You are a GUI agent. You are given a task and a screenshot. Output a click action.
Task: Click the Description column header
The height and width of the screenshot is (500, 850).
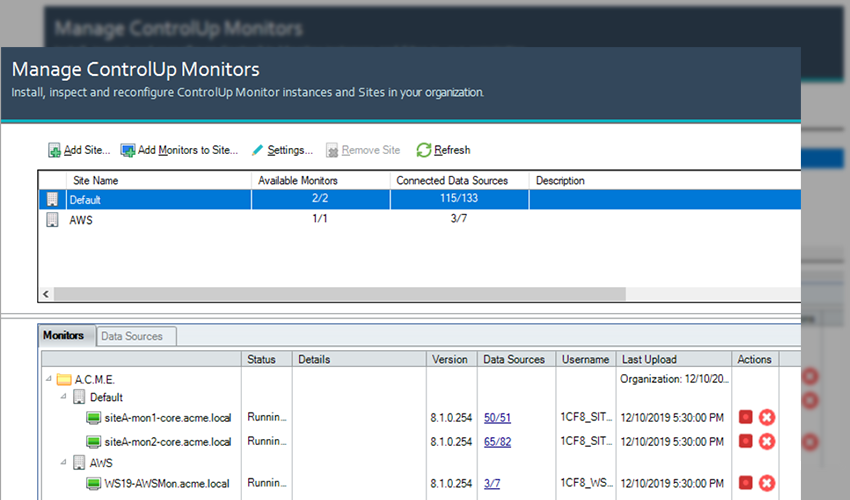[665, 181]
